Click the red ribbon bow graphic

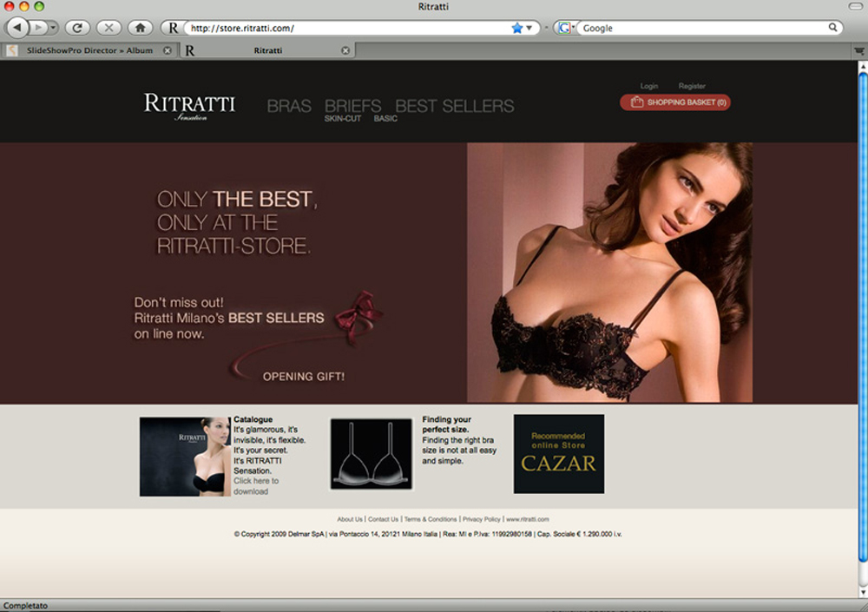click(x=358, y=316)
